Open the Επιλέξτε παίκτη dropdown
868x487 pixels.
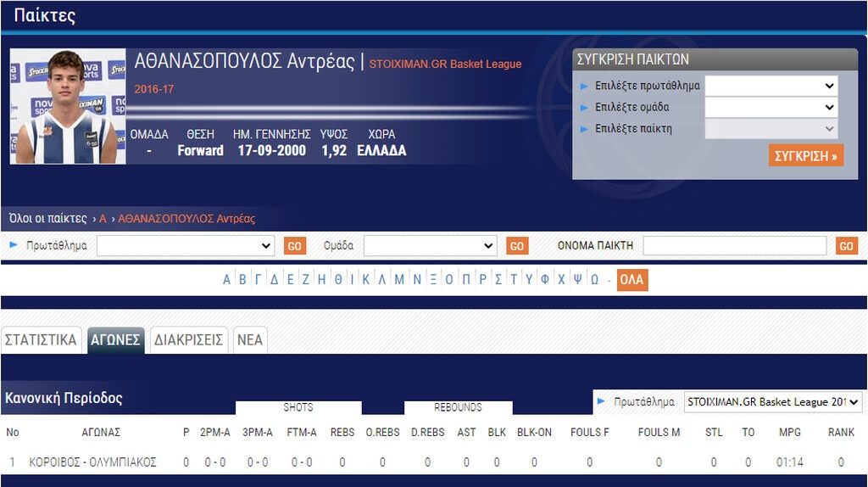pyautogui.click(x=771, y=128)
